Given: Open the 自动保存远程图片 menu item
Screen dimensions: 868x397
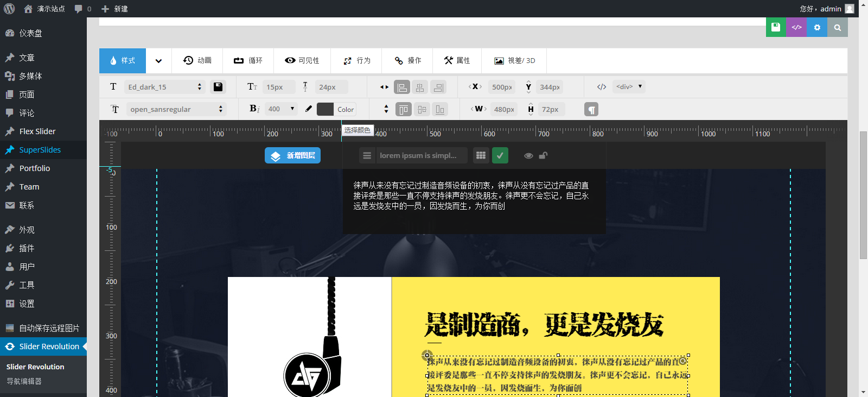Looking at the screenshot, I should [43, 328].
